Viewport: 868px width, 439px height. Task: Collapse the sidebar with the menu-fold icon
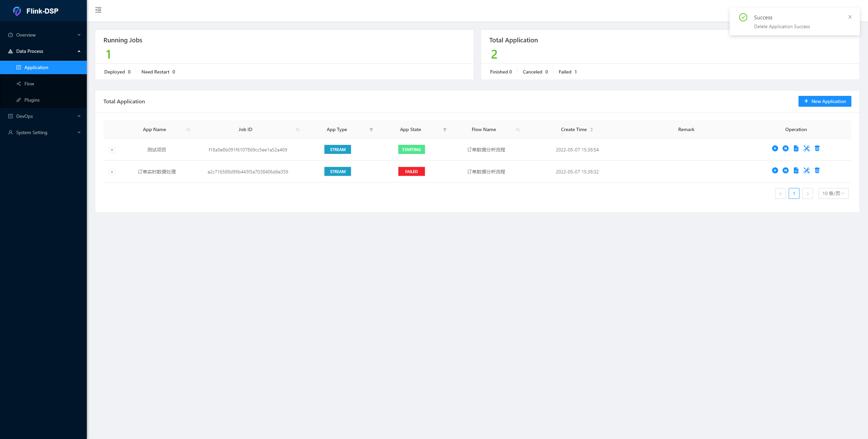(98, 10)
